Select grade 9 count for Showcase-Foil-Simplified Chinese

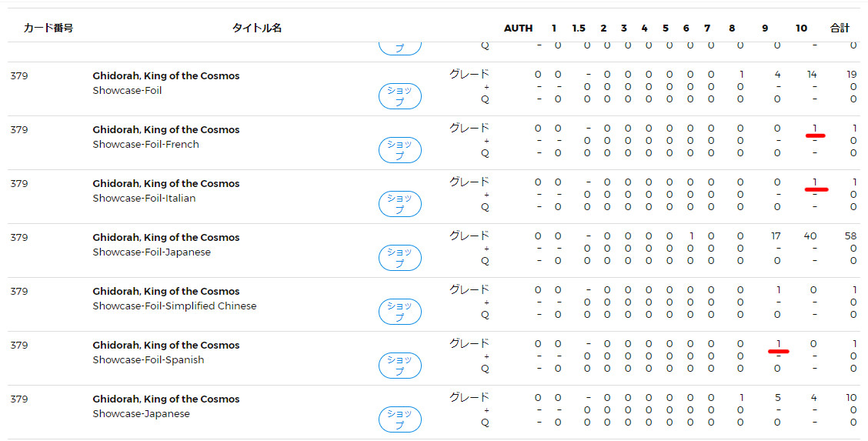coord(779,290)
